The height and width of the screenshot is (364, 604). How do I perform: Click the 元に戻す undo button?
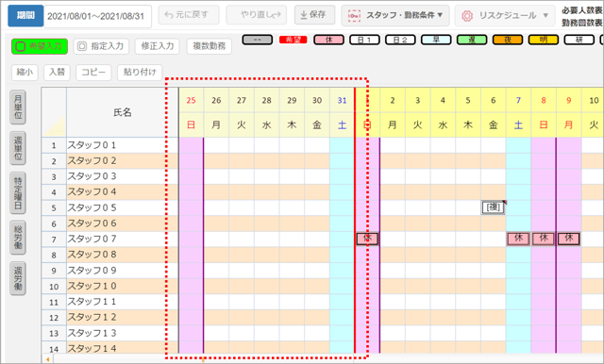189,15
